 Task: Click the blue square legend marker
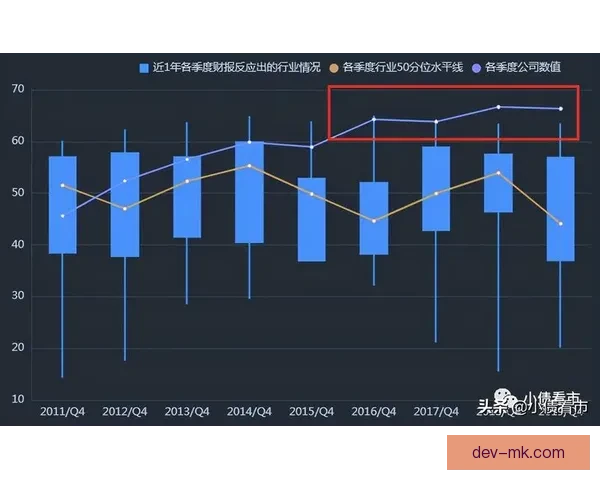(x=144, y=68)
